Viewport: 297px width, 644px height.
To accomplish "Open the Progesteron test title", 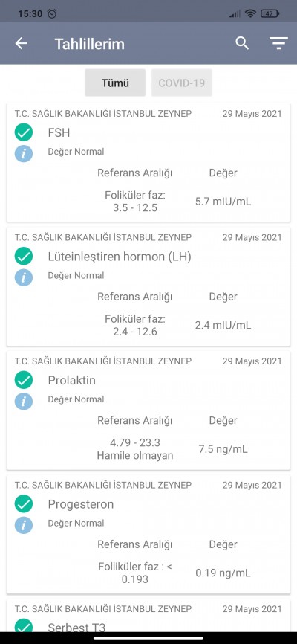I will point(81,504).
